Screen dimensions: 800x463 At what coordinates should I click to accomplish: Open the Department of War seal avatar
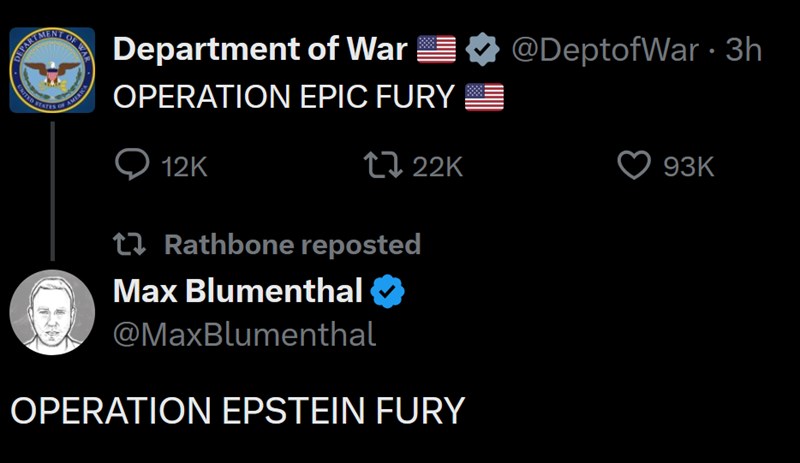[53, 70]
